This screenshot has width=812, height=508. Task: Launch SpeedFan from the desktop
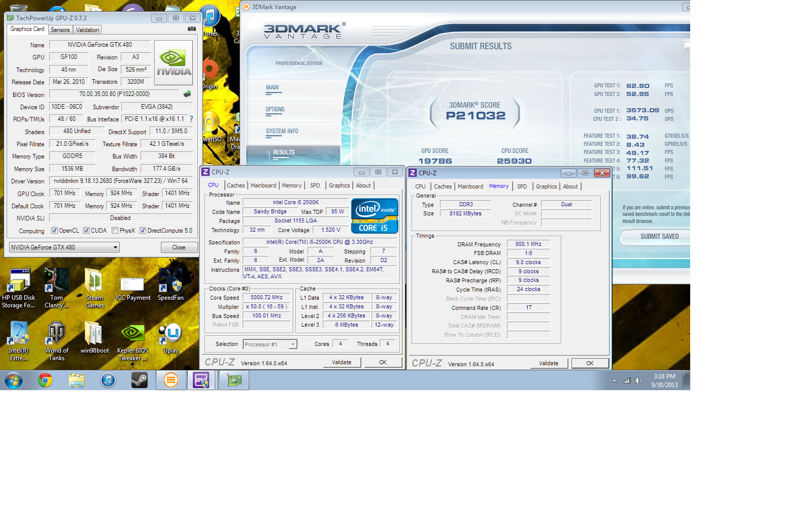171,284
